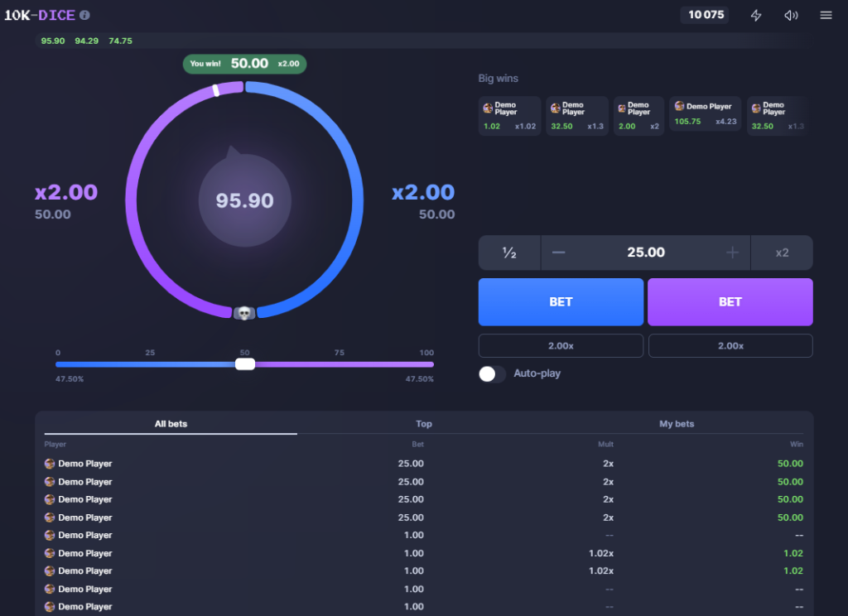Viewport: 848px width, 616px height.
Task: Click the skull icon at the wheel bottom
Action: coord(244,313)
